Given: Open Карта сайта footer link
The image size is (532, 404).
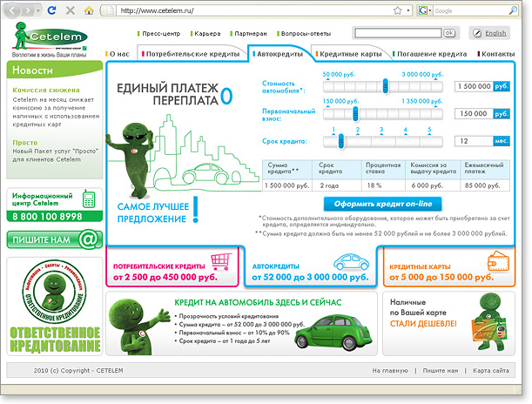Looking at the screenshot, I should click(490, 371).
